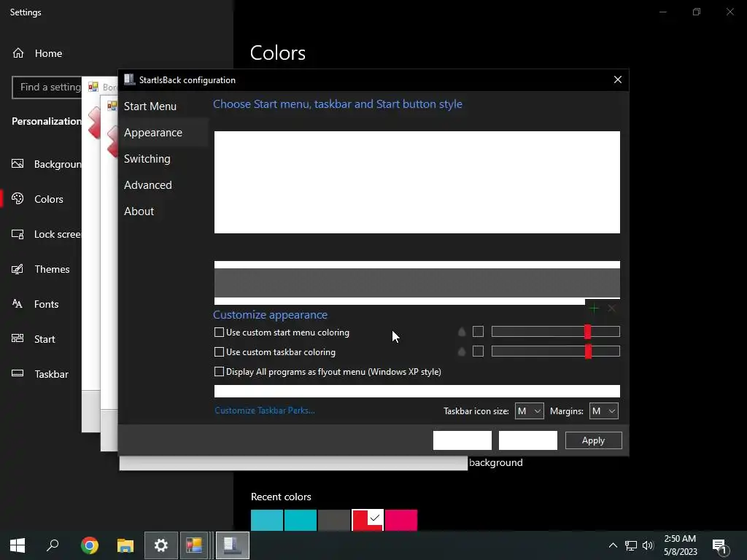The width and height of the screenshot is (747, 560).
Task: Open the About section of StartIsBack
Action: click(139, 211)
